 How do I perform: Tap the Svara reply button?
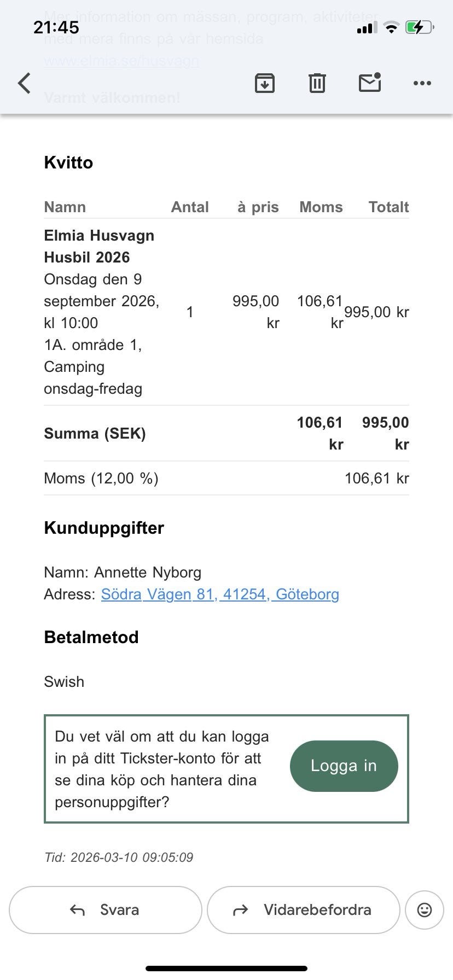[106, 910]
